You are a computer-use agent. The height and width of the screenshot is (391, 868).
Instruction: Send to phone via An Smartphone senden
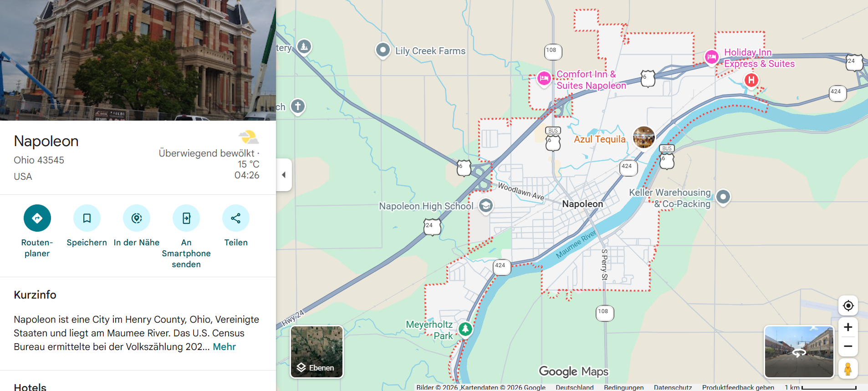click(x=186, y=218)
